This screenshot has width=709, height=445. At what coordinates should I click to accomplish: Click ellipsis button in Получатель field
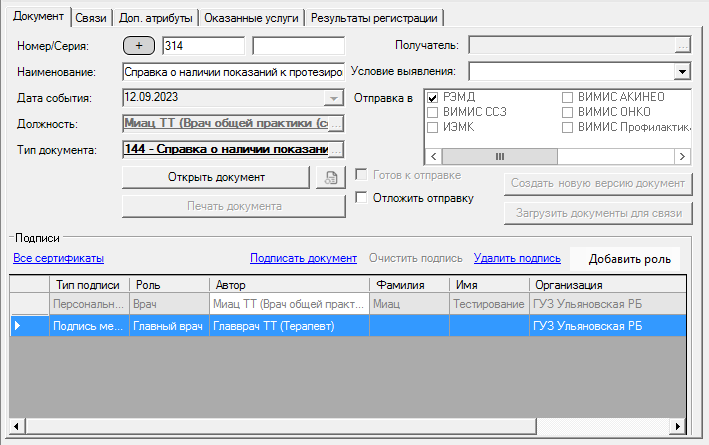click(682, 46)
